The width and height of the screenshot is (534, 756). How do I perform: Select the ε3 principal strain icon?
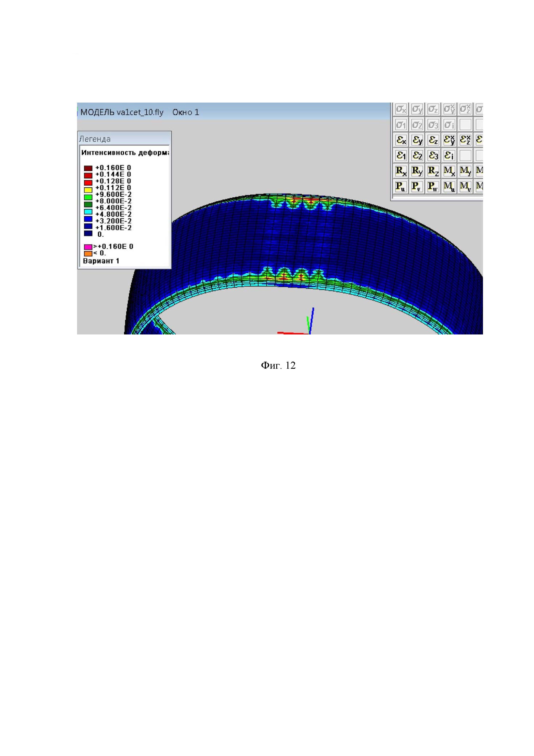[433, 155]
